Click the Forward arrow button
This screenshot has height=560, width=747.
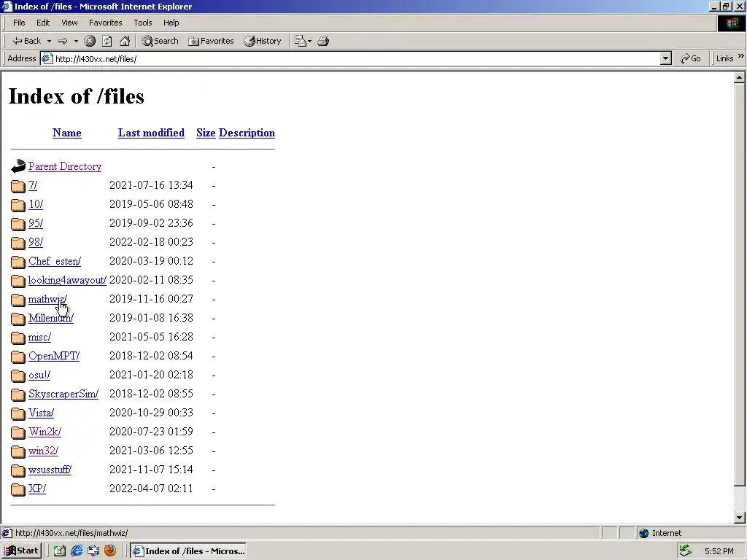63,41
